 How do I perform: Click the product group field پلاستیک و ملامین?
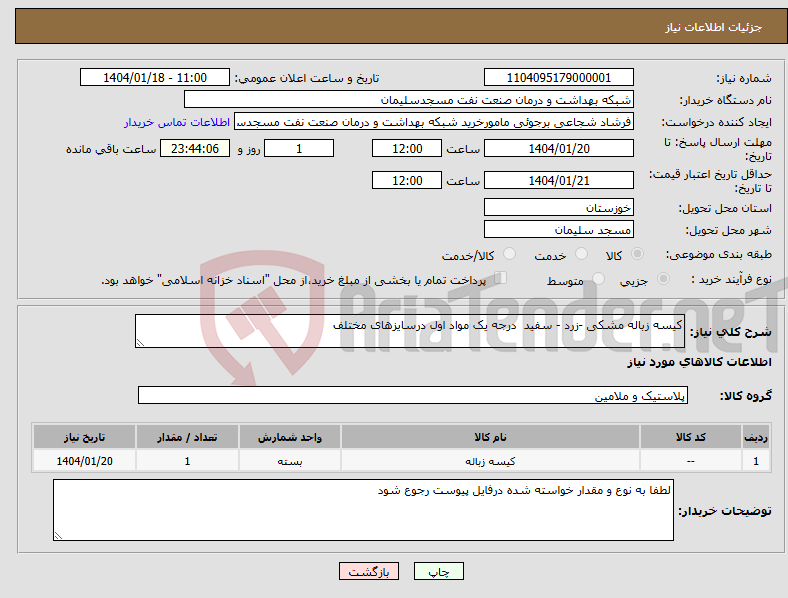click(413, 395)
